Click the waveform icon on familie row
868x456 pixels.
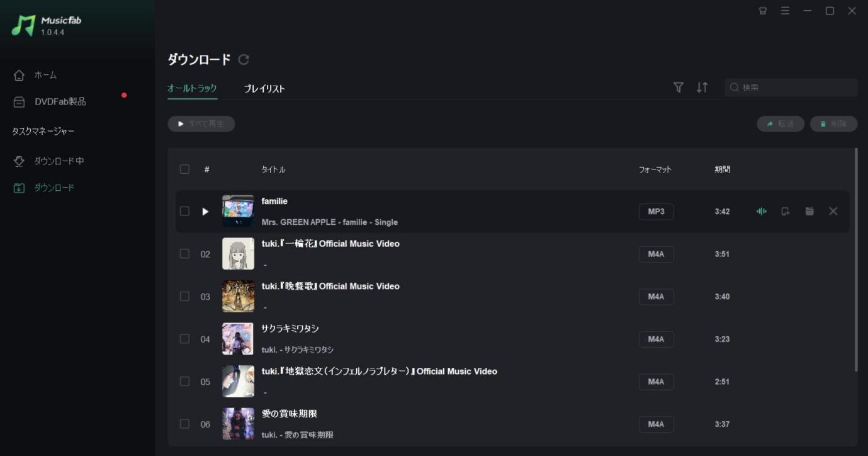[762, 212]
